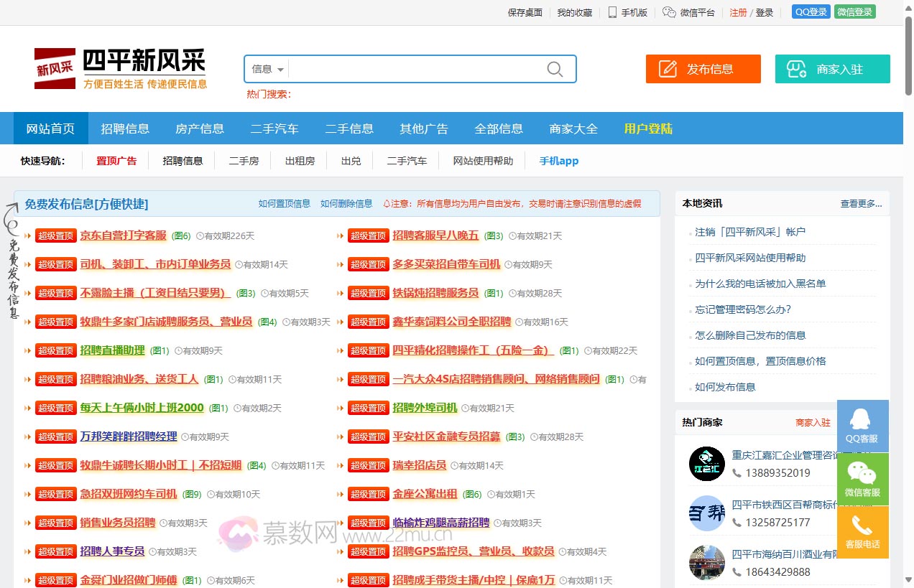Click the 四平新风采 site logo
The height and width of the screenshot is (588, 914).
point(121,69)
